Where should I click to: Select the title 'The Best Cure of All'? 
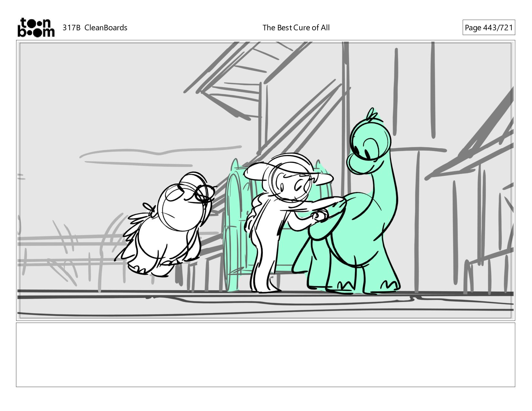click(296, 28)
